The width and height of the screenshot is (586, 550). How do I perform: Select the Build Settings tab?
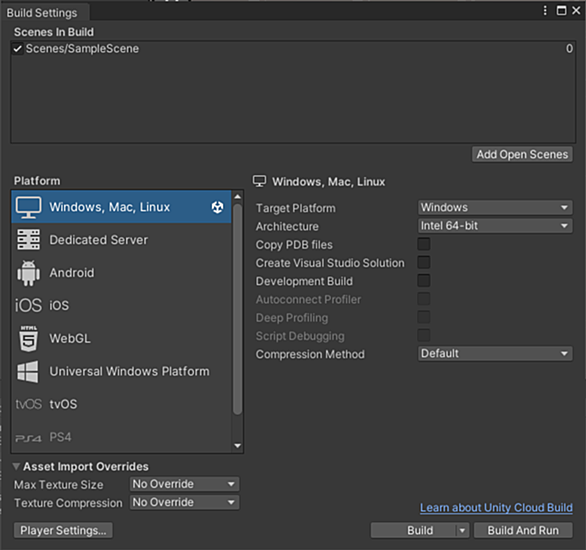(42, 13)
